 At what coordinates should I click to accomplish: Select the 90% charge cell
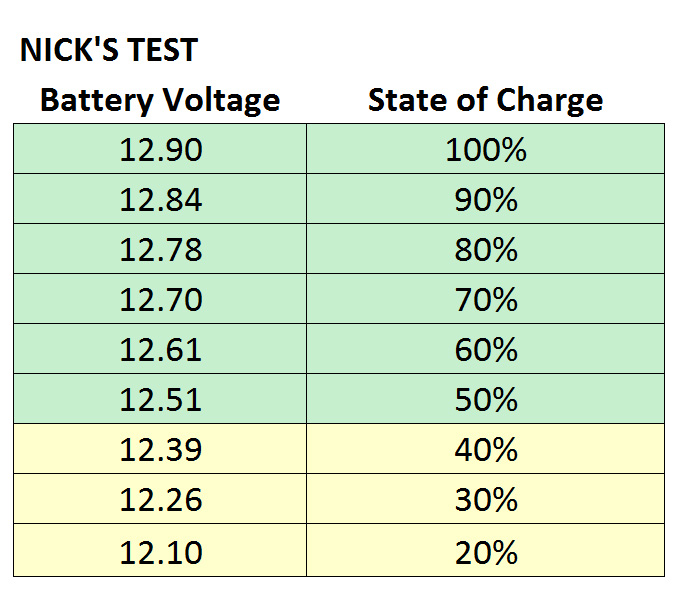click(x=485, y=200)
